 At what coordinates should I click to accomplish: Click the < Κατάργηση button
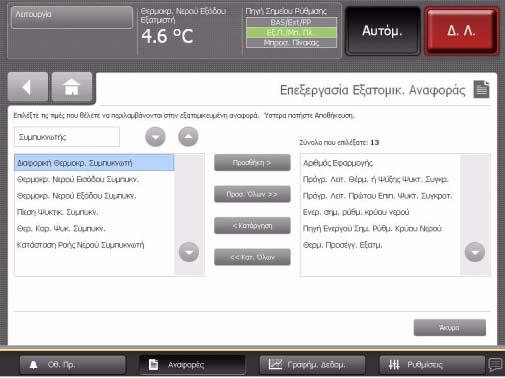pyautogui.click(x=252, y=226)
